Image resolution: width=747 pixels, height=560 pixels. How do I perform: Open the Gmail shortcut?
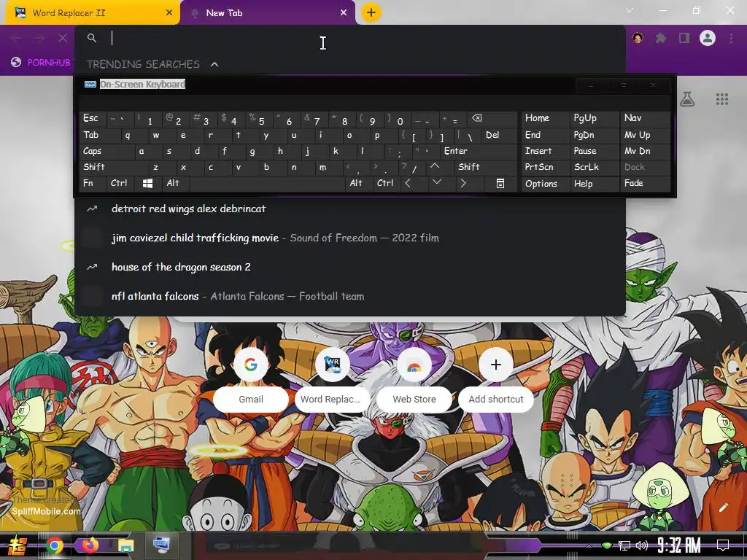click(251, 379)
